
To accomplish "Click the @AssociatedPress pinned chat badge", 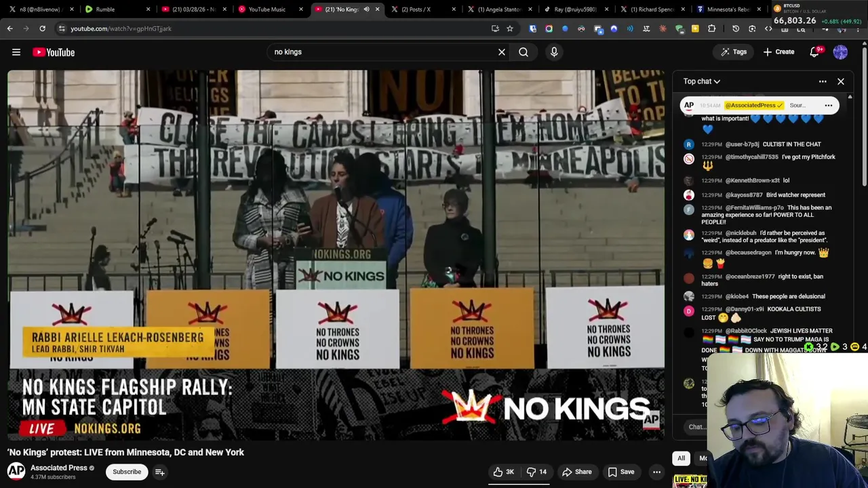I will click(754, 106).
